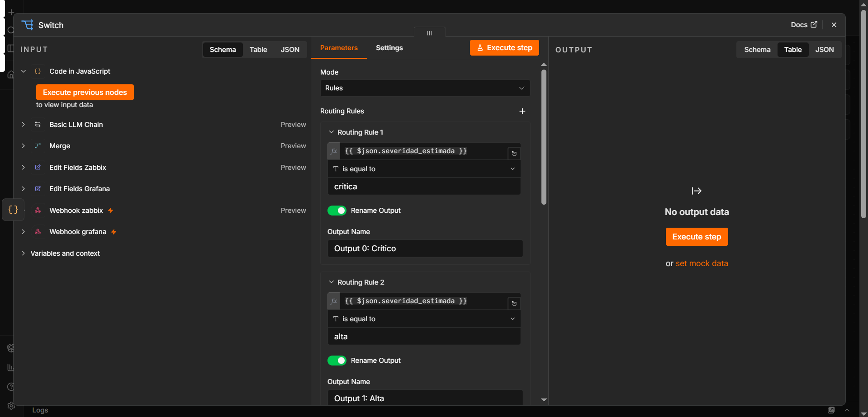Click the output arrow icon above No output data
This screenshot has width=868, height=417.
point(697,191)
